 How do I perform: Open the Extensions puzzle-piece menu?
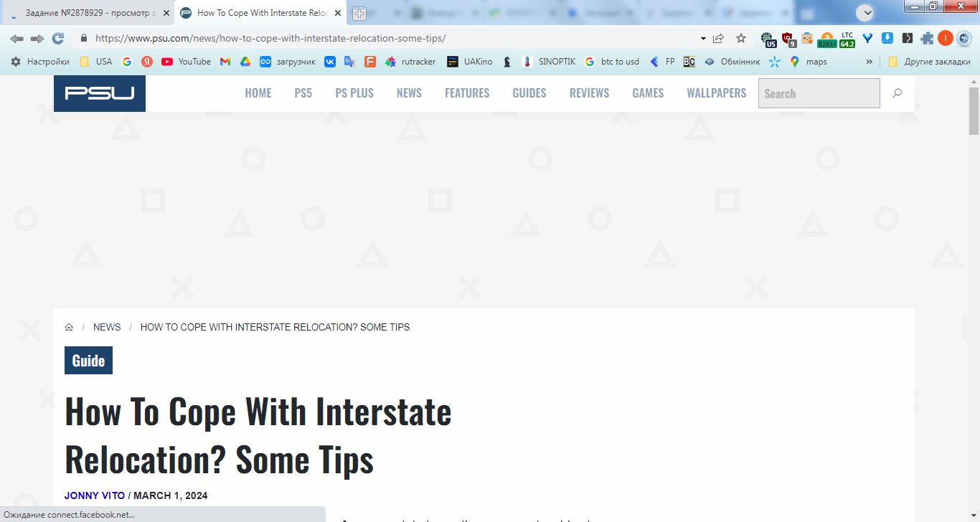pyautogui.click(x=927, y=39)
